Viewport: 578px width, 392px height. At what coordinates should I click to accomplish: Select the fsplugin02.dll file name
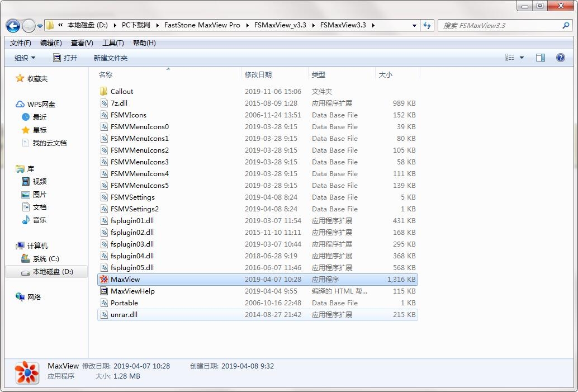click(132, 232)
